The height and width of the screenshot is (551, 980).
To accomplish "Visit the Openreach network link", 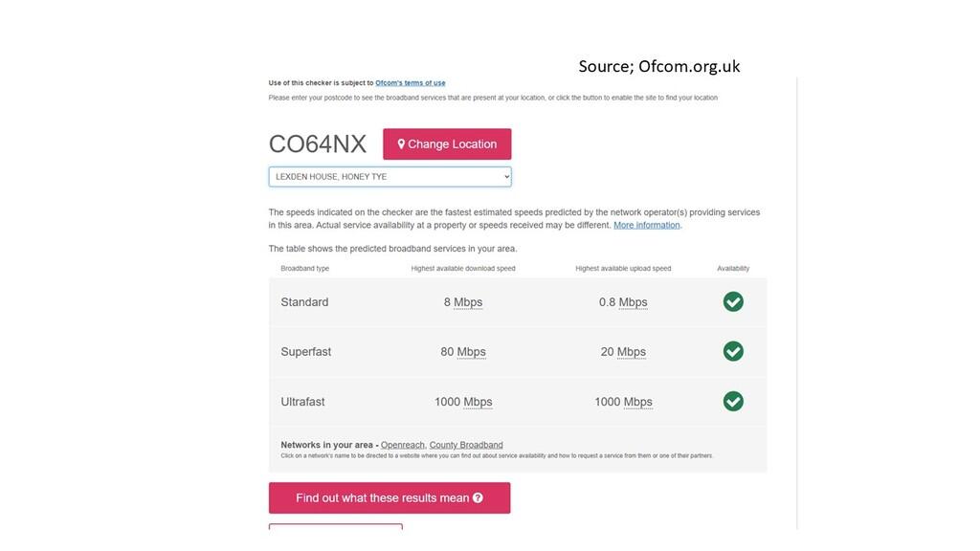I will pos(402,445).
